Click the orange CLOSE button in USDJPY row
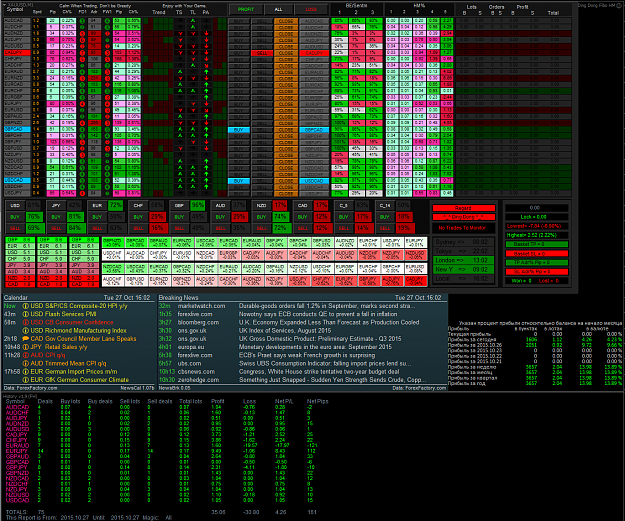The image size is (625, 521). tap(286, 194)
